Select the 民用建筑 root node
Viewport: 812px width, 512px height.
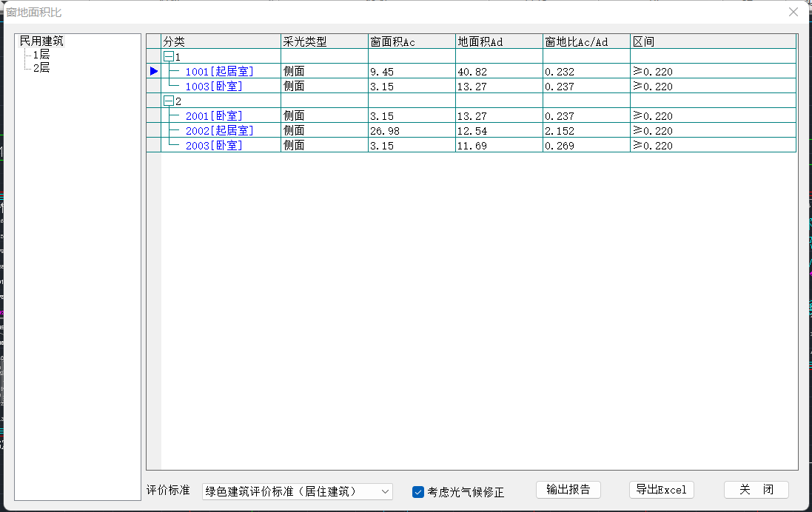[41, 41]
